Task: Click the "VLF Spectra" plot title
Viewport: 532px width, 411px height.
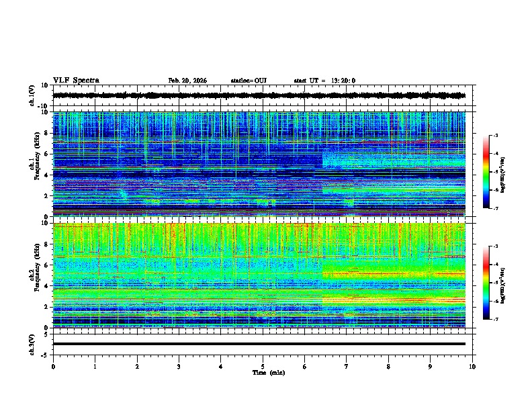Action: (x=76, y=81)
